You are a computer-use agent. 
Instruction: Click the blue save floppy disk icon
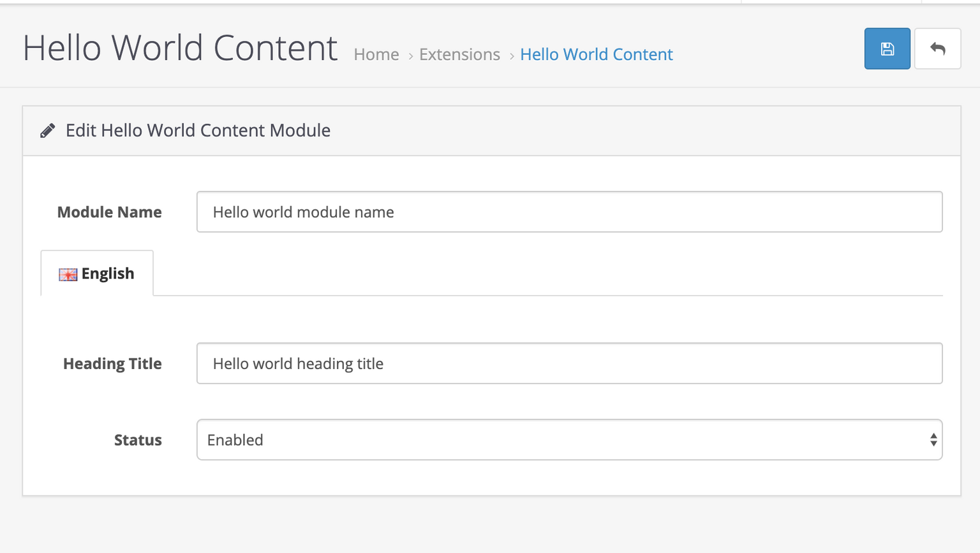pyautogui.click(x=887, y=49)
